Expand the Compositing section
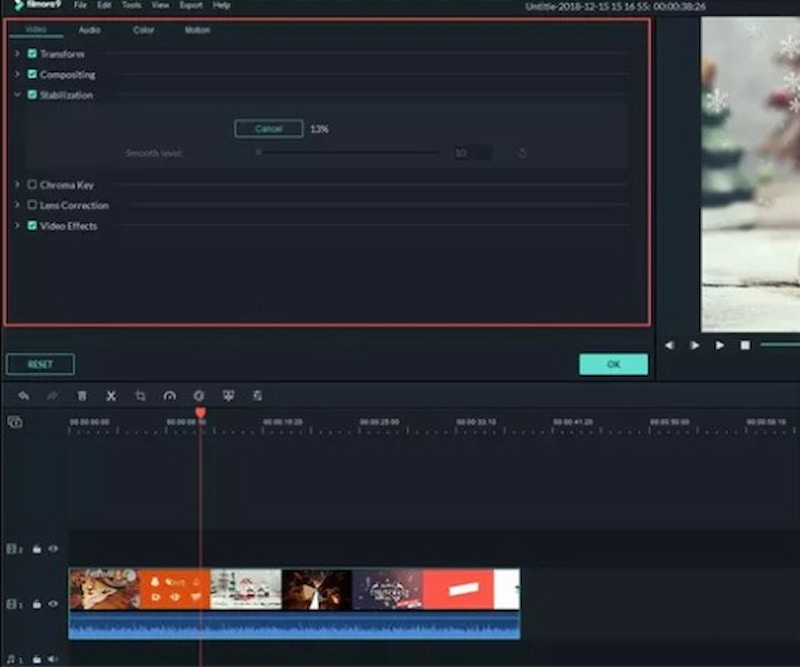 [17, 74]
